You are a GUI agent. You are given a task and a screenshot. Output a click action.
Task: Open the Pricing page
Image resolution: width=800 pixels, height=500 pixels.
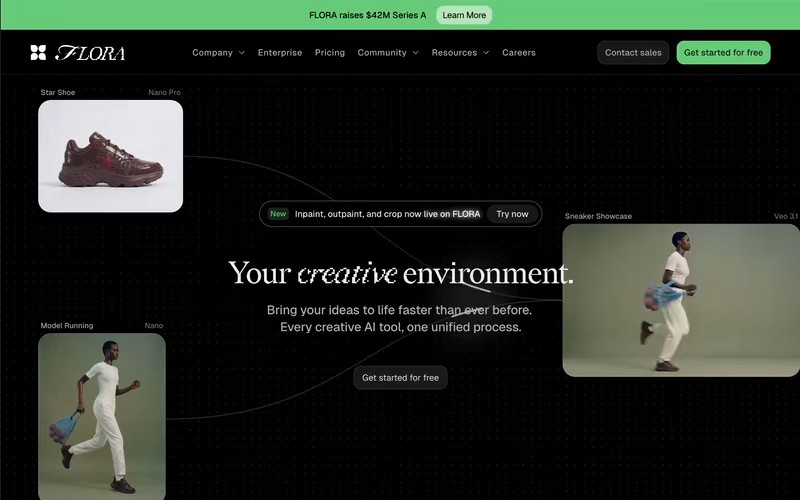[x=330, y=53]
